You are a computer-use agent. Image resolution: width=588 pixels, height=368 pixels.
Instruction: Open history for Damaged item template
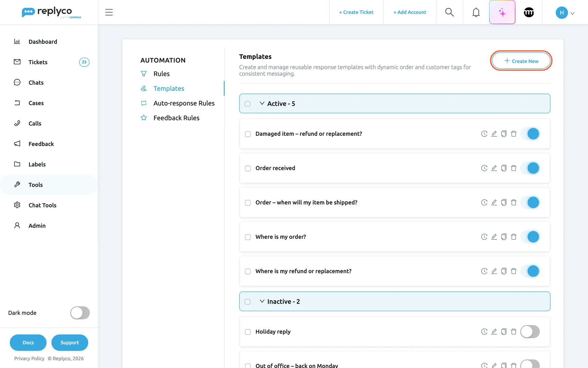coord(484,134)
